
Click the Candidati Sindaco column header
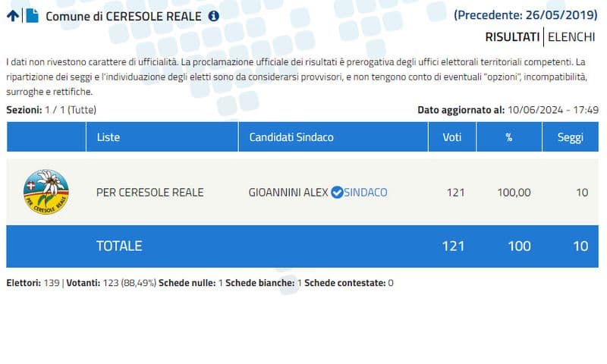291,137
